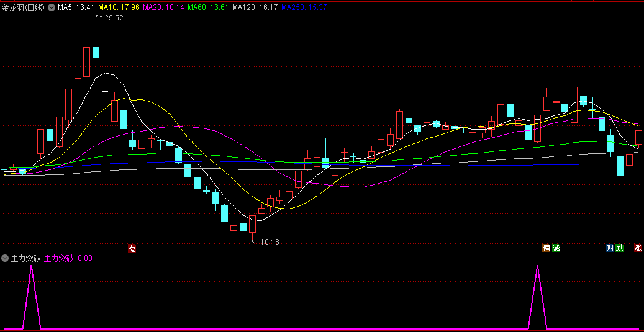The image size is (644, 332).
Task: Click the 财 marker icon
Action: (610, 248)
